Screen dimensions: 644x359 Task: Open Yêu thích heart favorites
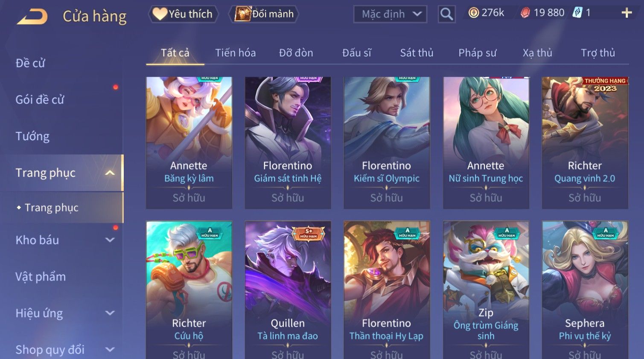pos(183,14)
